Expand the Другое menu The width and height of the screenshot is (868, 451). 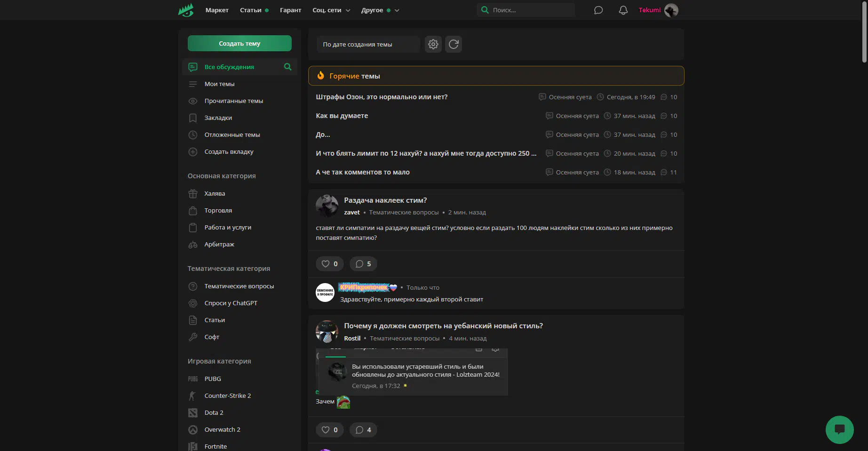pos(380,10)
